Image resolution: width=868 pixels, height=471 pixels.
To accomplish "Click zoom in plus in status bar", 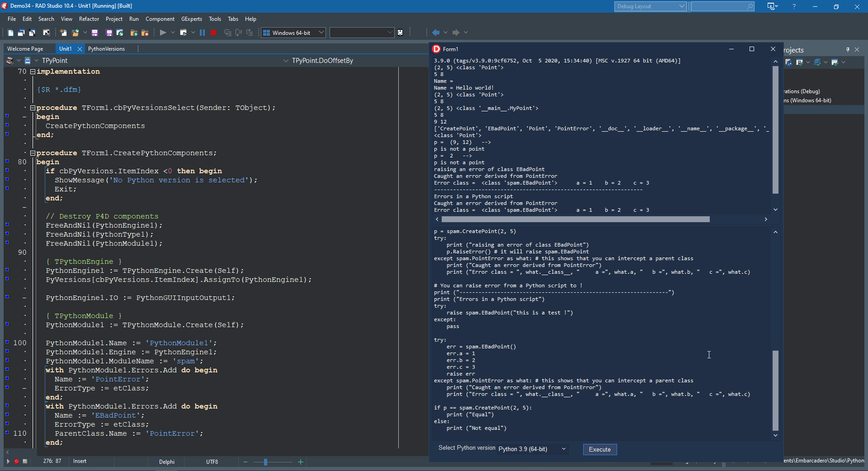I will (x=301, y=462).
